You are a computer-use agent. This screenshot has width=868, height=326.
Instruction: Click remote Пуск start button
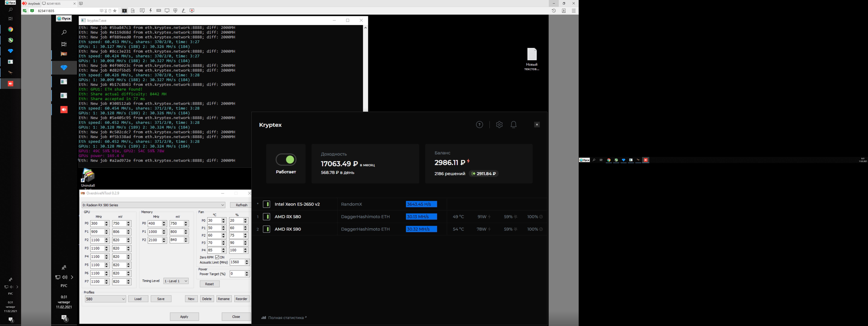pos(64,19)
